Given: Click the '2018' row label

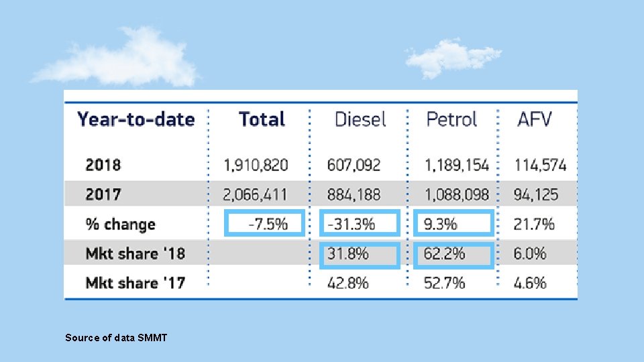Looking at the screenshot, I should point(103,165).
